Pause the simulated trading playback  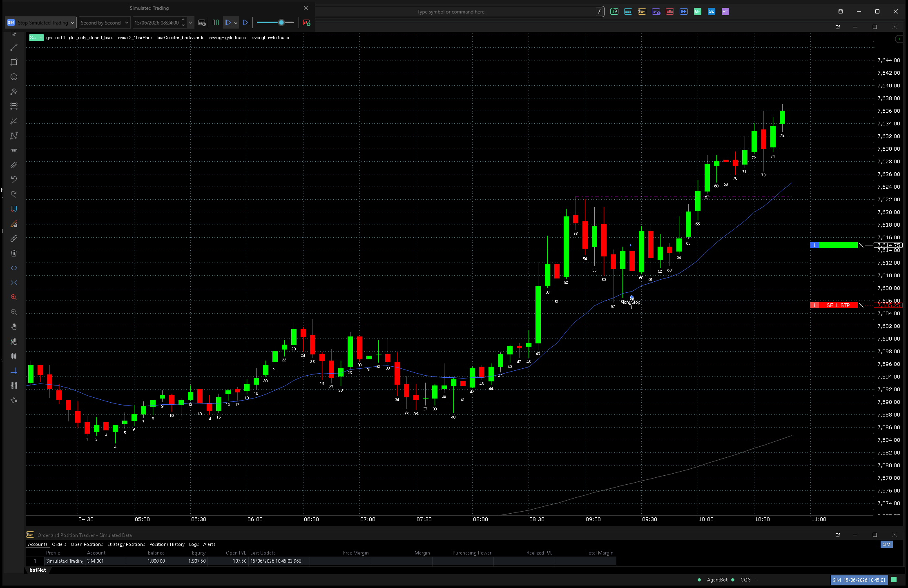point(216,23)
